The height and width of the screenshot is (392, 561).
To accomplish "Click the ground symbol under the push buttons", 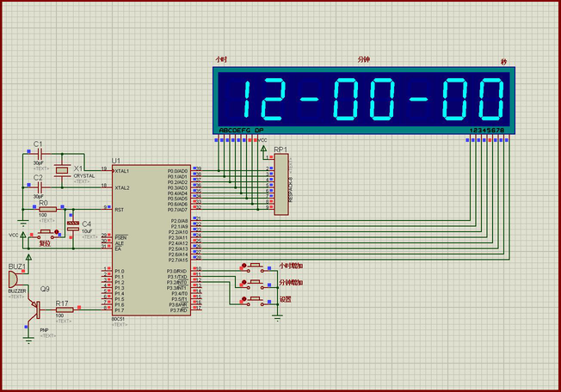I will click(x=277, y=315).
